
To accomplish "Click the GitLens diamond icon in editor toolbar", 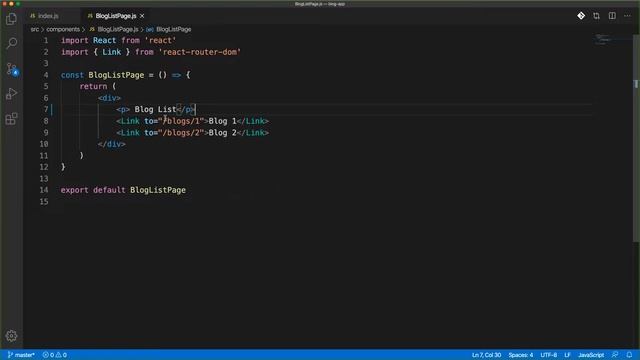I will (581, 16).
